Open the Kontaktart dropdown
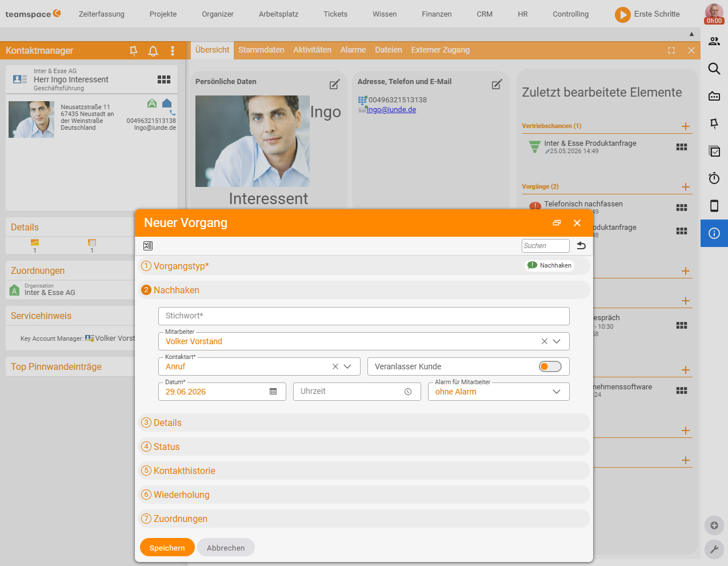The image size is (728, 566). (347, 366)
